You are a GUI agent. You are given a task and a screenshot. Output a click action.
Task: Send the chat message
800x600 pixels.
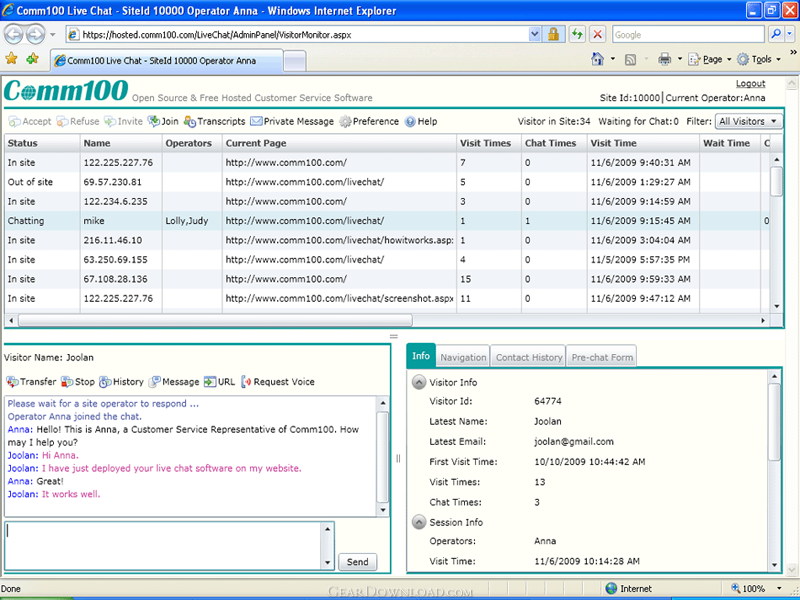(358, 562)
